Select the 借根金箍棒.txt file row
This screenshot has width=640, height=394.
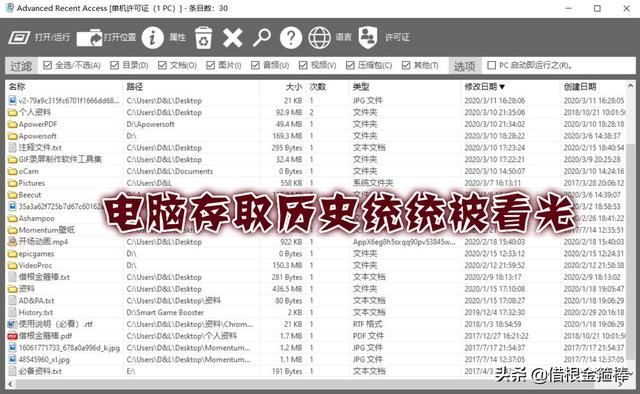pyautogui.click(x=316, y=277)
